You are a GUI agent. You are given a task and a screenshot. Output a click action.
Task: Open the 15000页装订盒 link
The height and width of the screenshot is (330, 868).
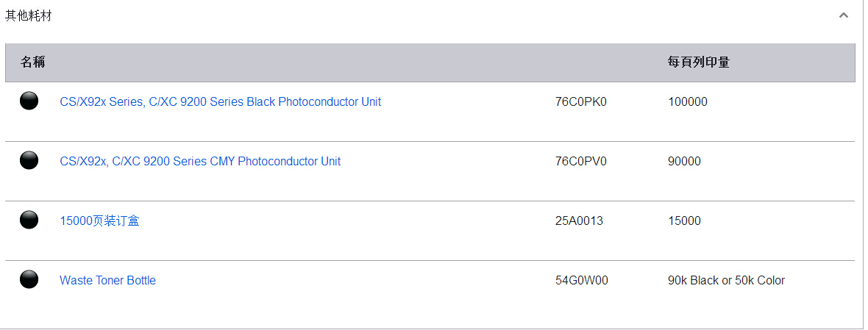tap(99, 221)
